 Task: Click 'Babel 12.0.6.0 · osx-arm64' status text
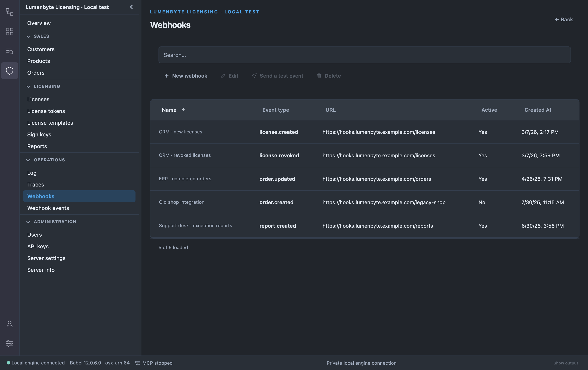pyautogui.click(x=100, y=363)
